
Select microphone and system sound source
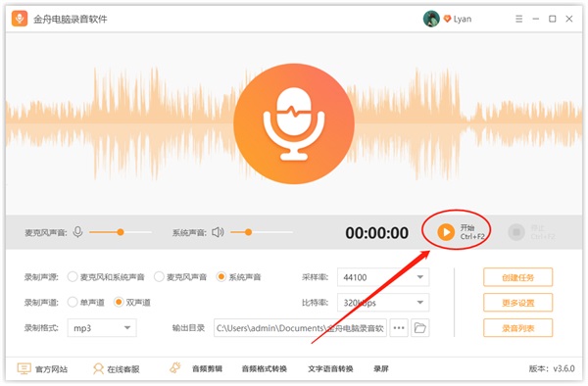coord(73,277)
